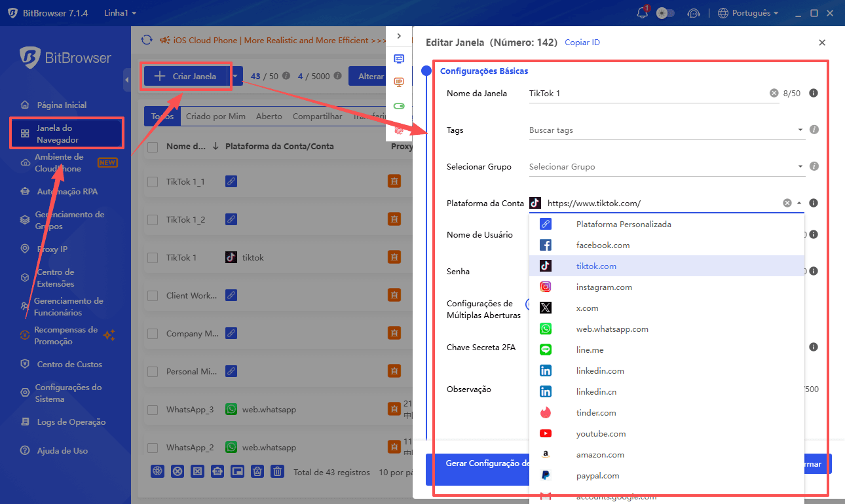Click the browser-open icon in bottom toolbar
The width and height of the screenshot is (845, 504).
coord(157,471)
